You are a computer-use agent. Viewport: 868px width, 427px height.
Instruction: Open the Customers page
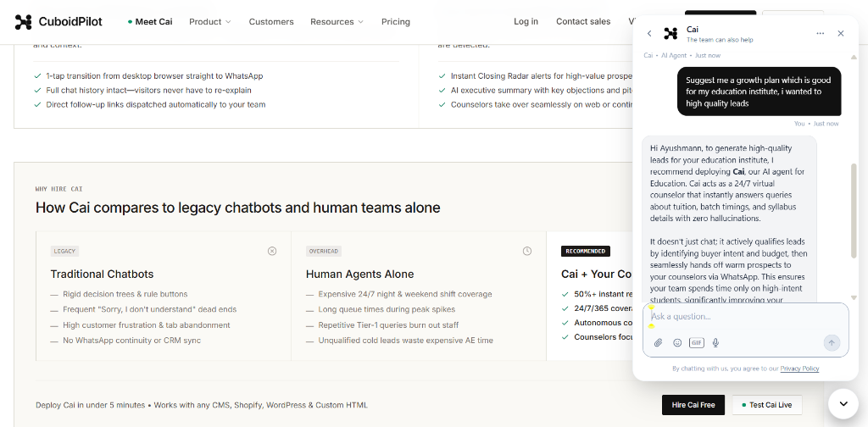click(x=271, y=21)
